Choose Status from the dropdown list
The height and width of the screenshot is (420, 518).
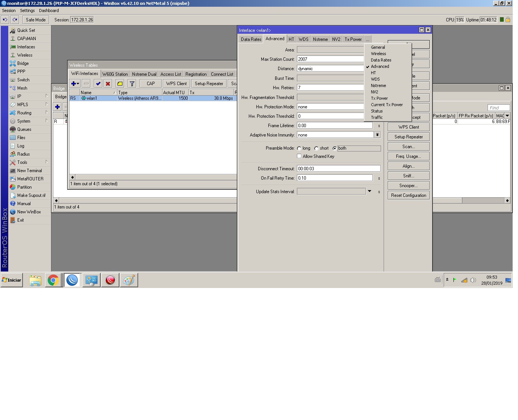(377, 111)
